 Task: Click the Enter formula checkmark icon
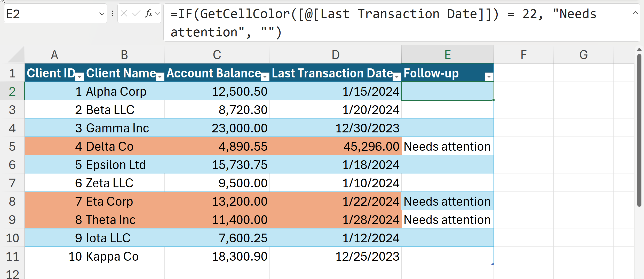click(x=136, y=13)
